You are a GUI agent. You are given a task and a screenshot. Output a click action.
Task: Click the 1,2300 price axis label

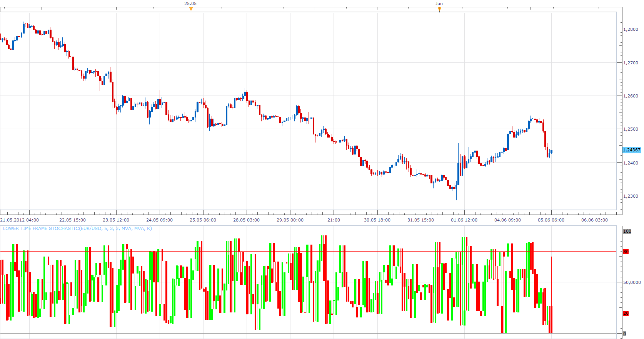pos(631,196)
